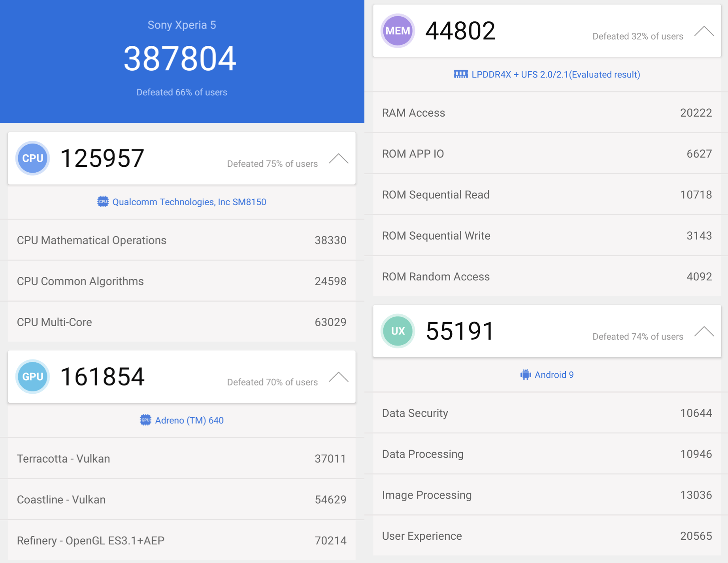Click 'Defeated 74% of users' text
Image resolution: width=728 pixels, height=563 pixels.
[x=638, y=336]
